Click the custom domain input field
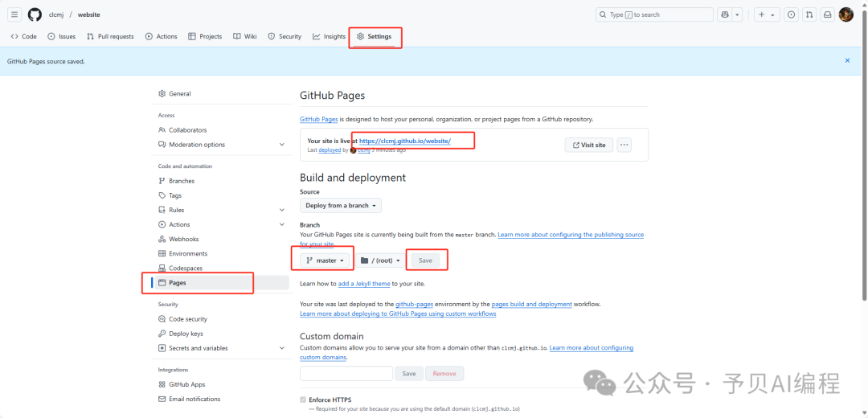Image resolution: width=868 pixels, height=418 pixels. (x=346, y=374)
